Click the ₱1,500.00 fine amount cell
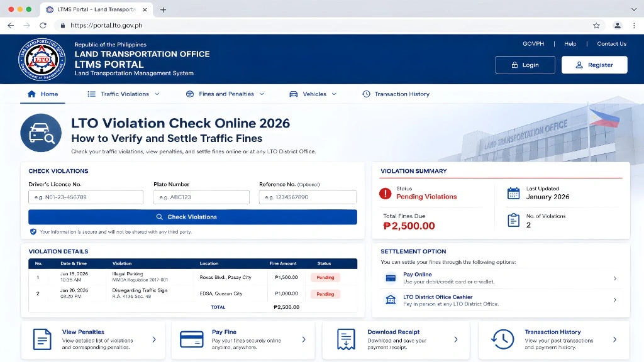Viewport: 644px width, 362px height. click(286, 277)
